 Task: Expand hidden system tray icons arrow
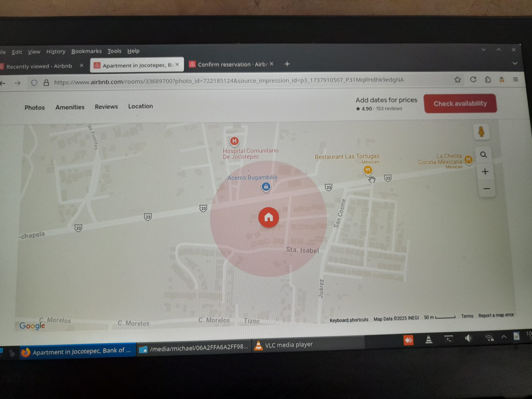coord(504,337)
